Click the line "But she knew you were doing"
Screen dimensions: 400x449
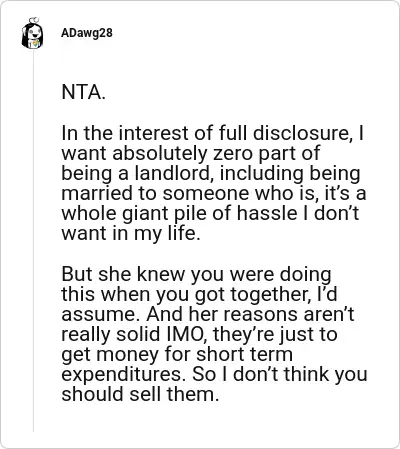click(196, 274)
